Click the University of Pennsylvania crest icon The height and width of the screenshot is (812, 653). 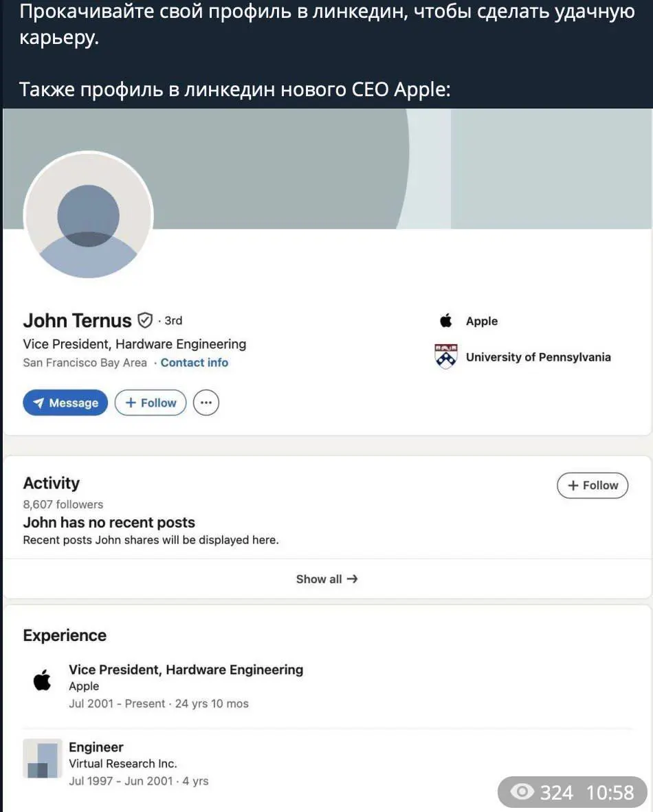click(445, 357)
